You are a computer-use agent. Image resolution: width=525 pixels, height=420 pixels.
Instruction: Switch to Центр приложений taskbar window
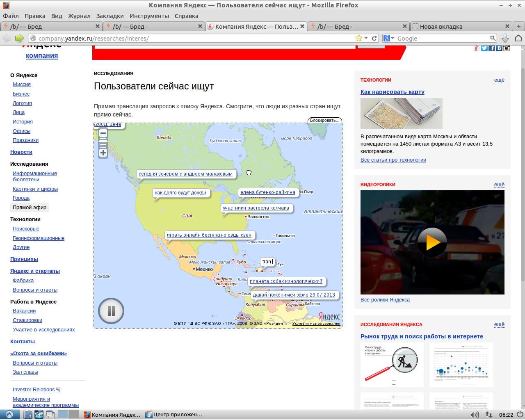click(x=174, y=415)
